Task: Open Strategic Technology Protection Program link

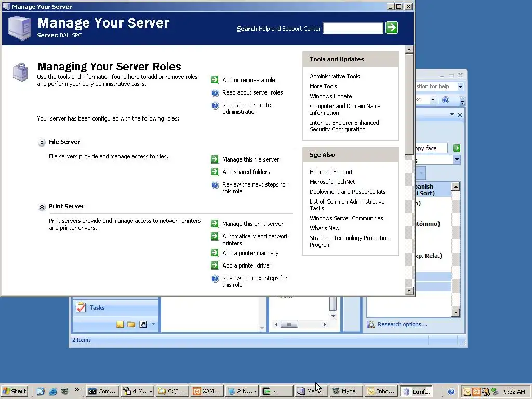Action: coord(349,241)
